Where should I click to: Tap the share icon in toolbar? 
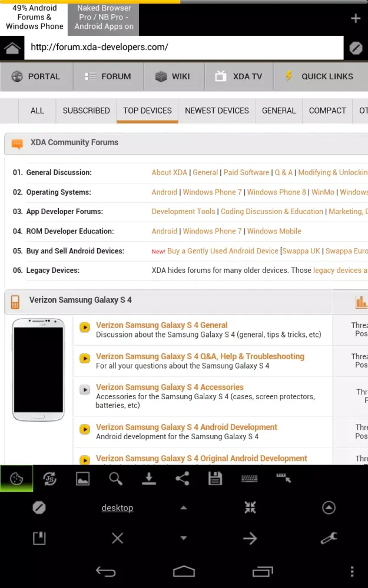click(182, 479)
